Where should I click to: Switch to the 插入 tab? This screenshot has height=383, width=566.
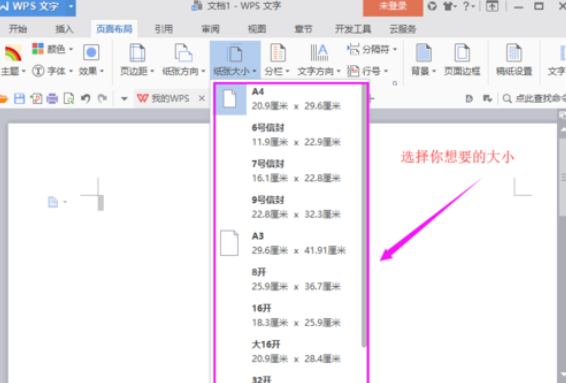64,29
